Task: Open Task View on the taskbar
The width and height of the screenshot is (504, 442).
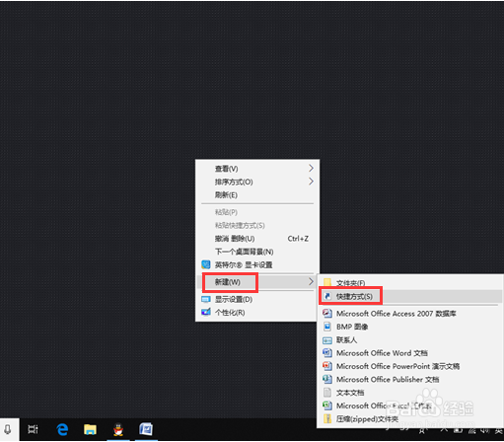Action: tap(33, 429)
